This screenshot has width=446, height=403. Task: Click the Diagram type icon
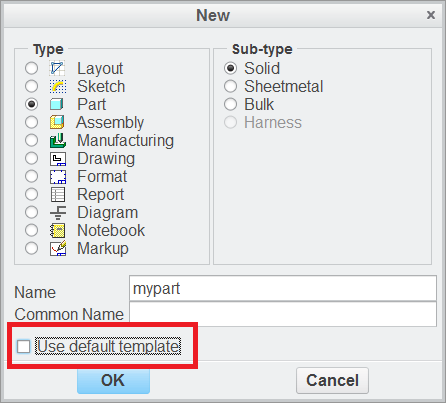[58, 212]
